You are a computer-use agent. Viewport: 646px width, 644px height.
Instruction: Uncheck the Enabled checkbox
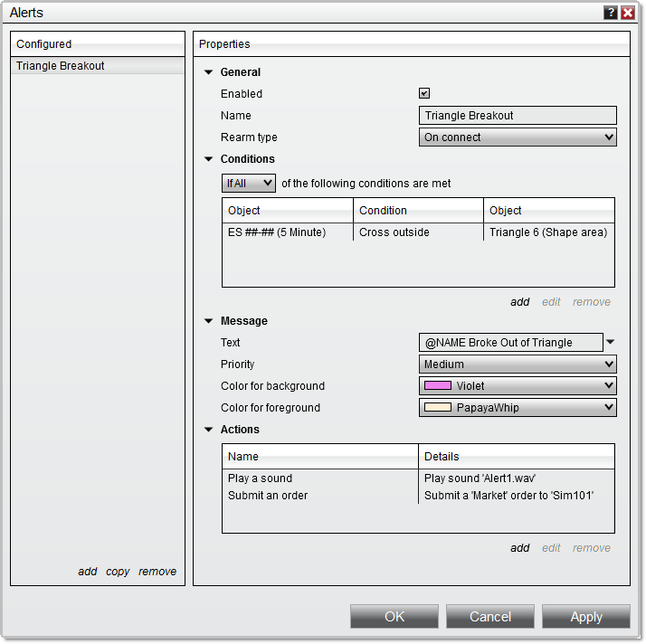tap(424, 93)
